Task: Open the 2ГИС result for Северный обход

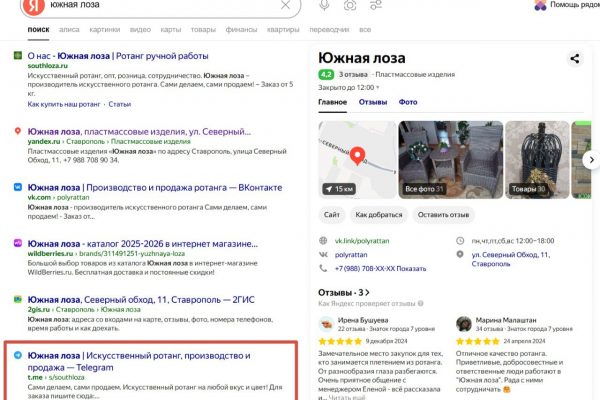Action: (141, 300)
